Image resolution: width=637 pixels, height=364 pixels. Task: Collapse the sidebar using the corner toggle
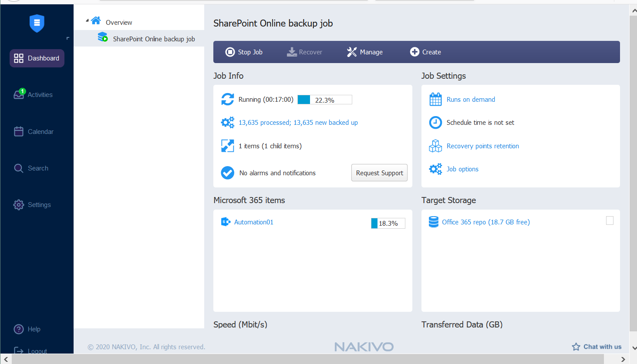[68, 38]
